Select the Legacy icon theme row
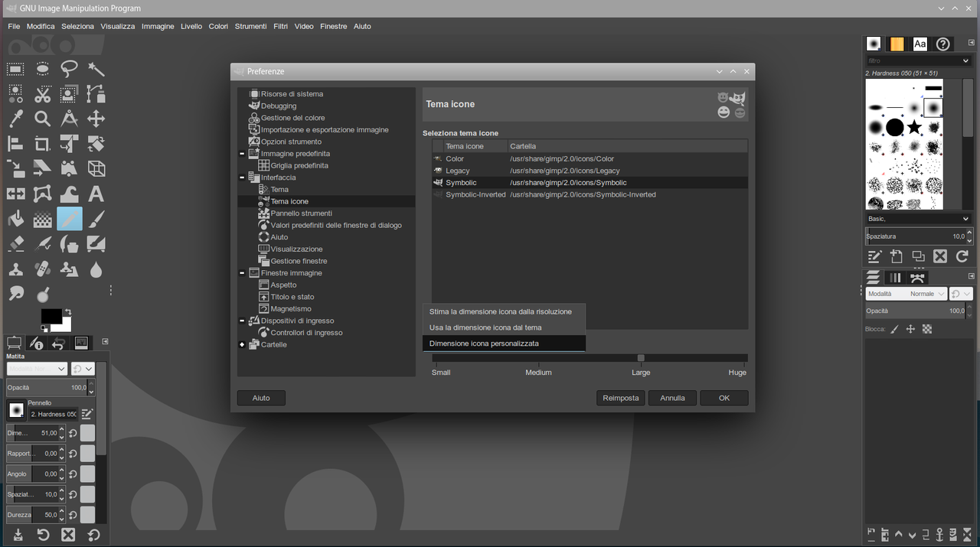This screenshot has width=980, height=547. (x=590, y=171)
